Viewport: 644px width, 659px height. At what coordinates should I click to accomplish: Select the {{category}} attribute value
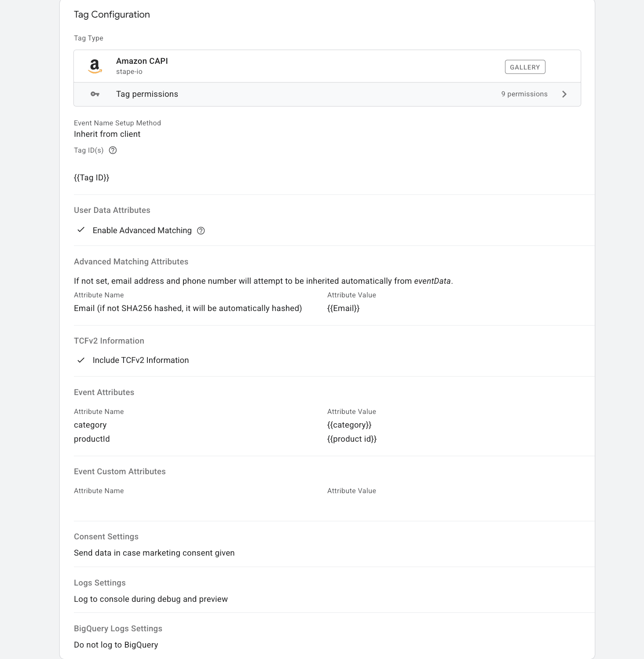click(x=349, y=425)
